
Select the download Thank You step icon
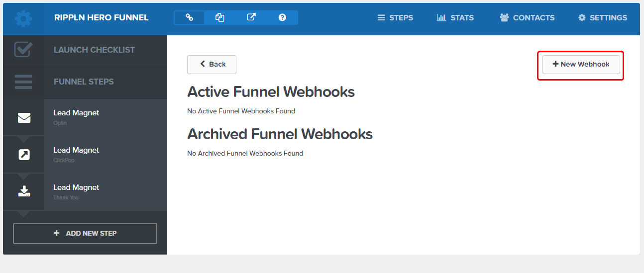tap(24, 191)
